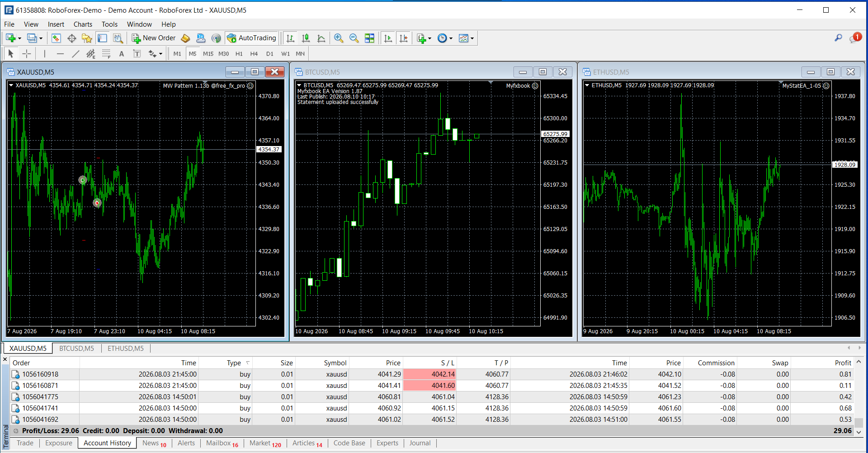Open the Tile Windows layout icon
The image size is (868, 453).
point(369,38)
